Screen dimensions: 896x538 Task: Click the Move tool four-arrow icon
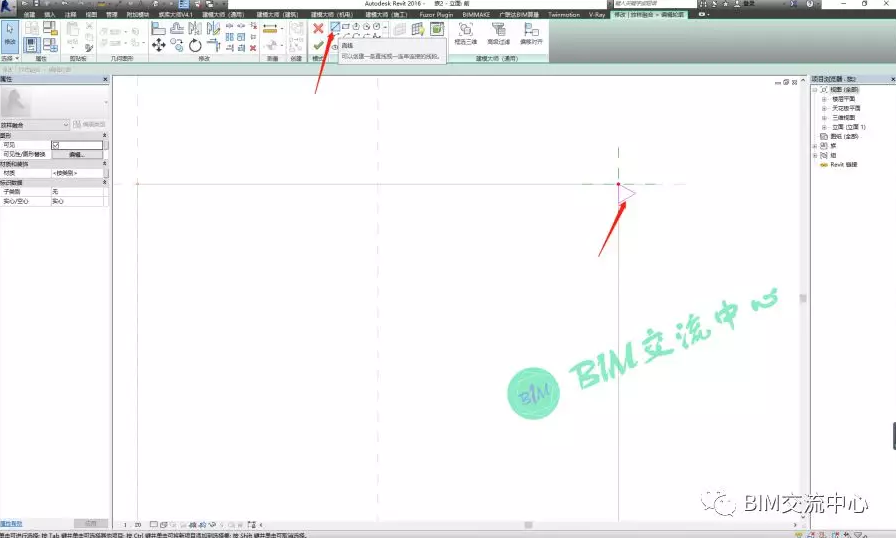pyautogui.click(x=159, y=45)
